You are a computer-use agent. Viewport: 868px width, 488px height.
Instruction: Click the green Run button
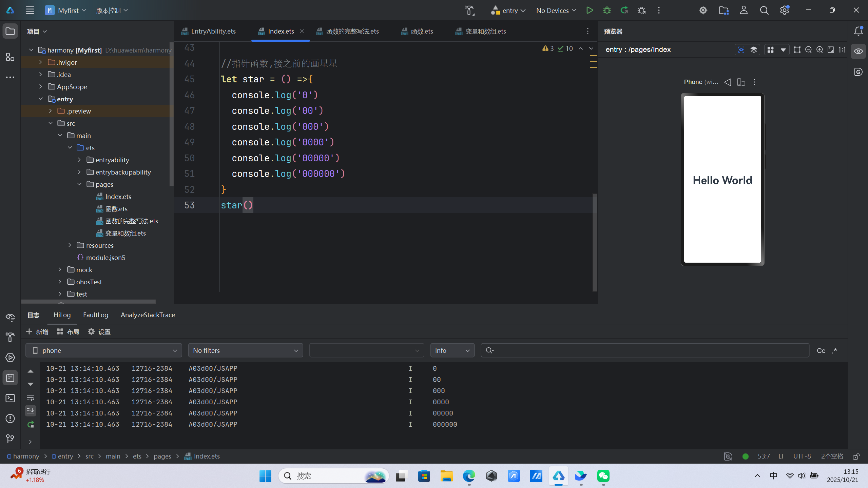[590, 10]
